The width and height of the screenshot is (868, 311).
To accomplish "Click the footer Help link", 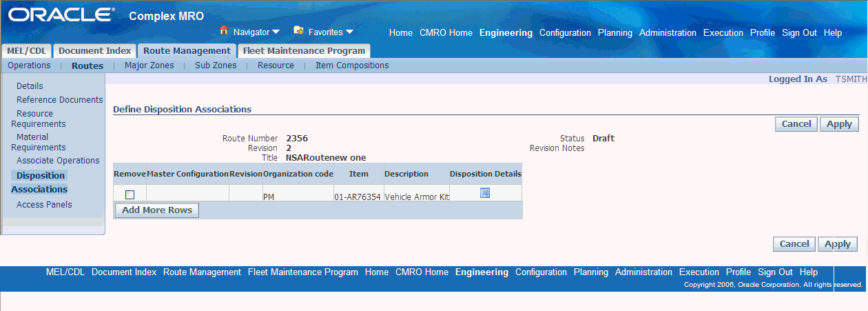I will click(x=809, y=272).
